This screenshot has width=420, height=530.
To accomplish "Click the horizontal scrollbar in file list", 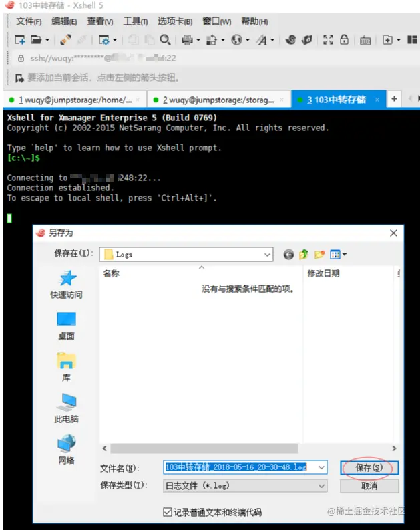I will coord(204,448).
